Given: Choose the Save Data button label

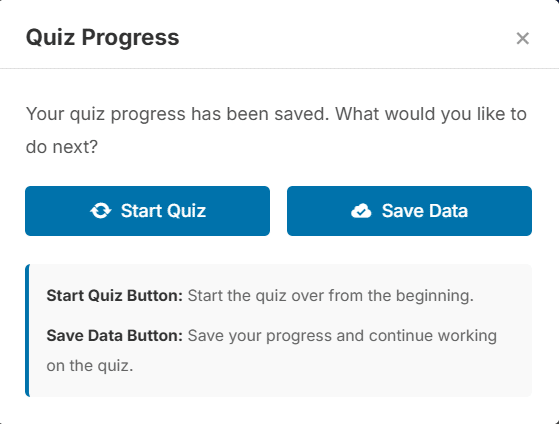Looking at the screenshot, I should (x=425, y=211).
